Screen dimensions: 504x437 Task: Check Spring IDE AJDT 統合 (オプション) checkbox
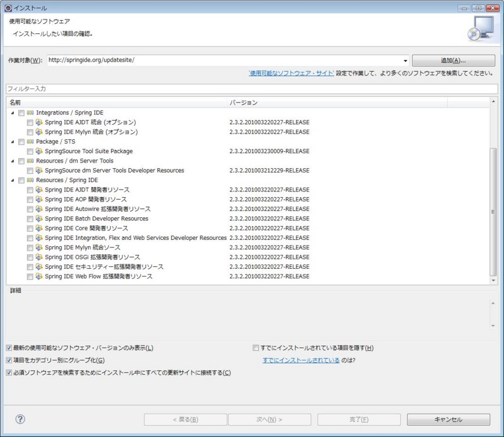coord(30,123)
